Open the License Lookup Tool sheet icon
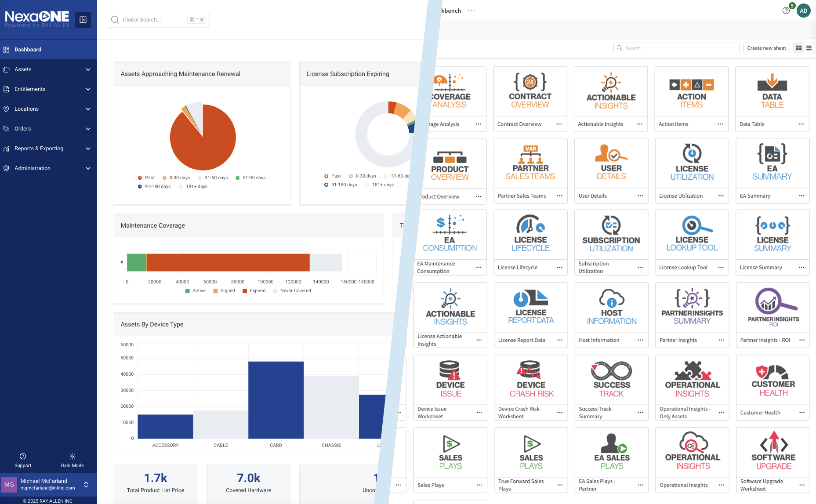816x504 pixels. coord(692,235)
